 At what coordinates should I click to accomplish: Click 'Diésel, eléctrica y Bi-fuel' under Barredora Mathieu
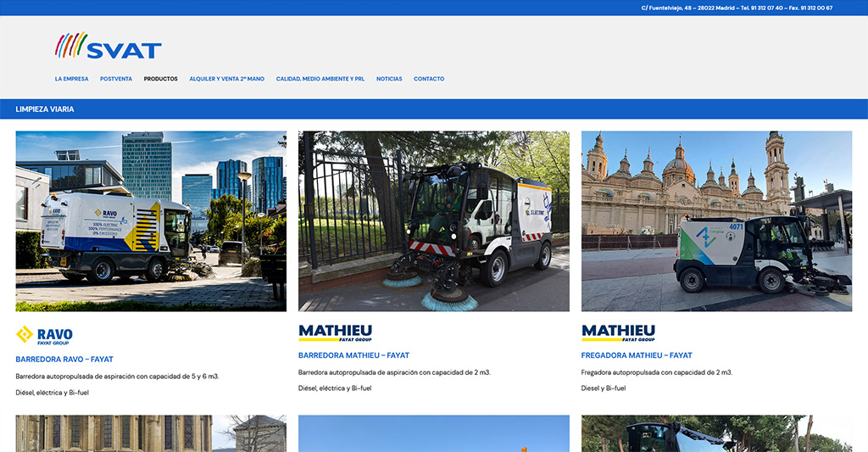click(x=335, y=388)
